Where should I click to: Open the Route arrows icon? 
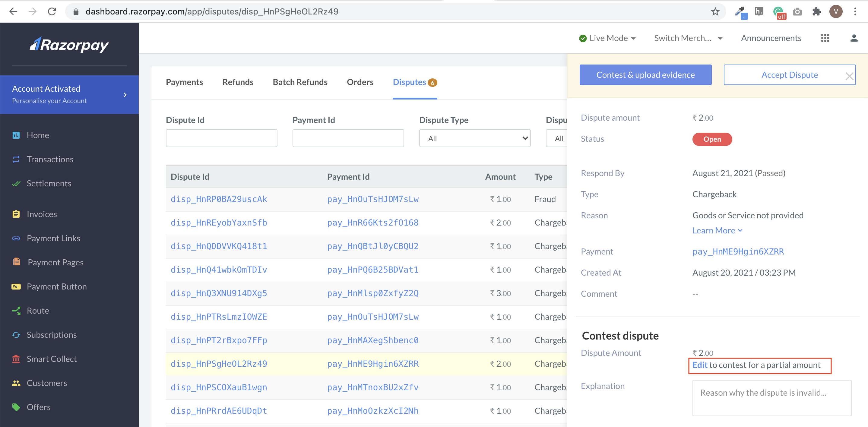(16, 311)
